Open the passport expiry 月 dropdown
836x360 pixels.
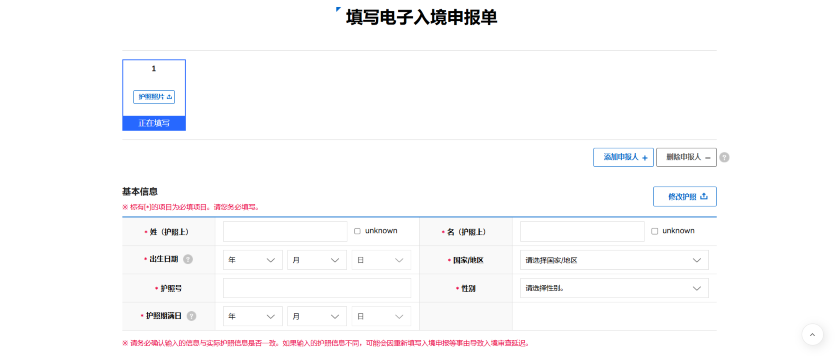[317, 316]
